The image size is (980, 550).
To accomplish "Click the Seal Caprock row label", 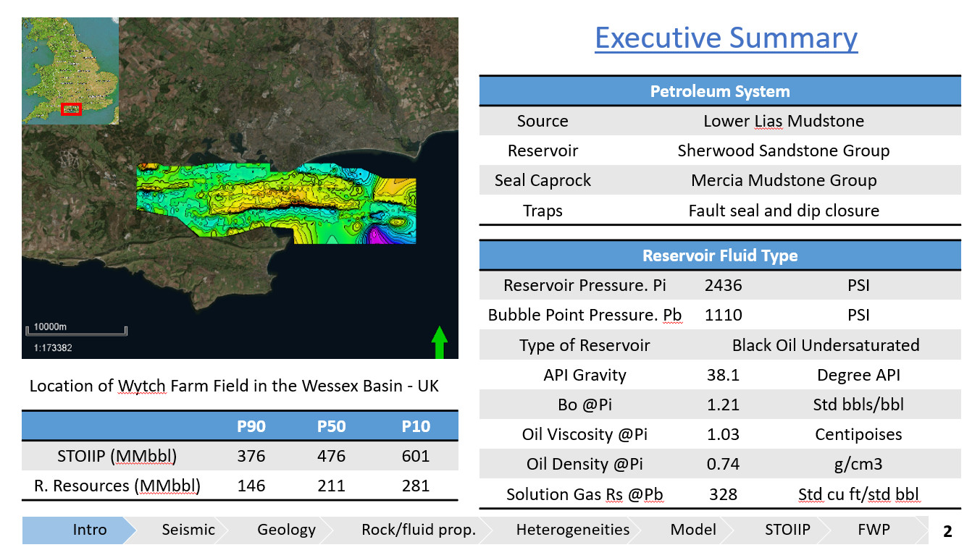I will 543,180.
